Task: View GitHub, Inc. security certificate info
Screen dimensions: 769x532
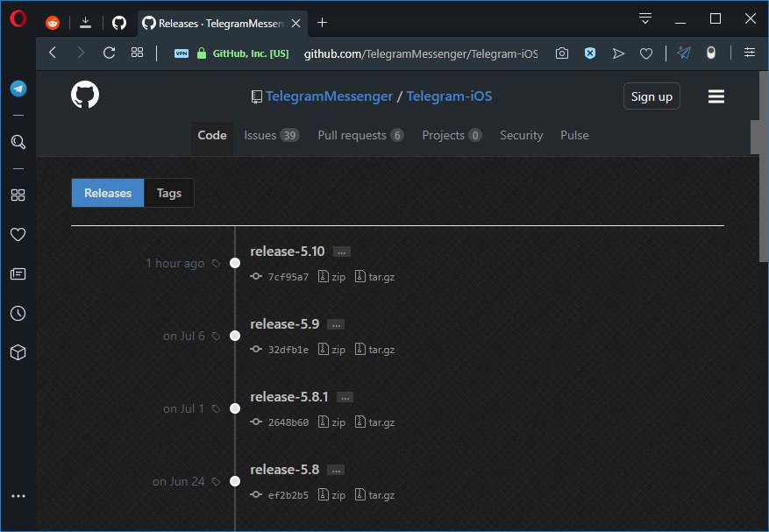Action: coord(243,53)
